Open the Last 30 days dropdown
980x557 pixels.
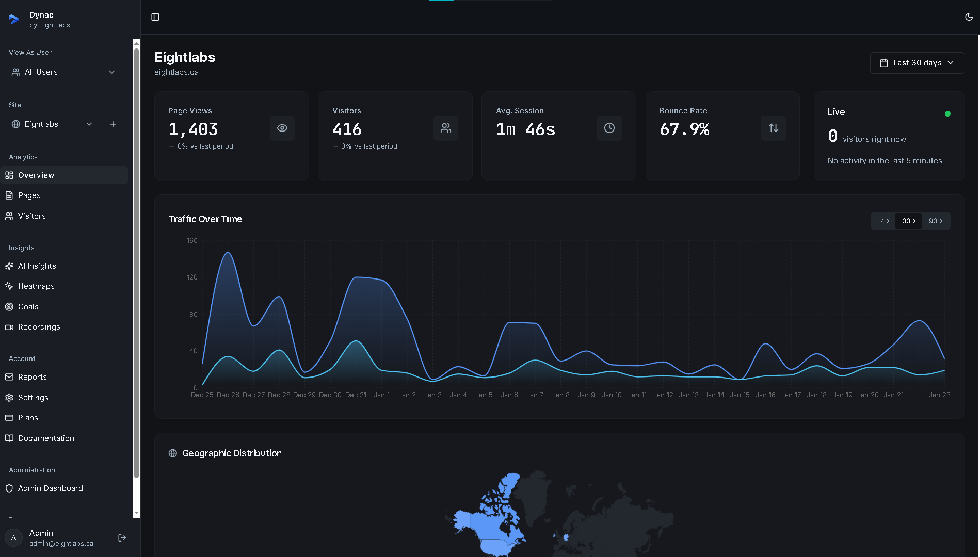point(917,63)
